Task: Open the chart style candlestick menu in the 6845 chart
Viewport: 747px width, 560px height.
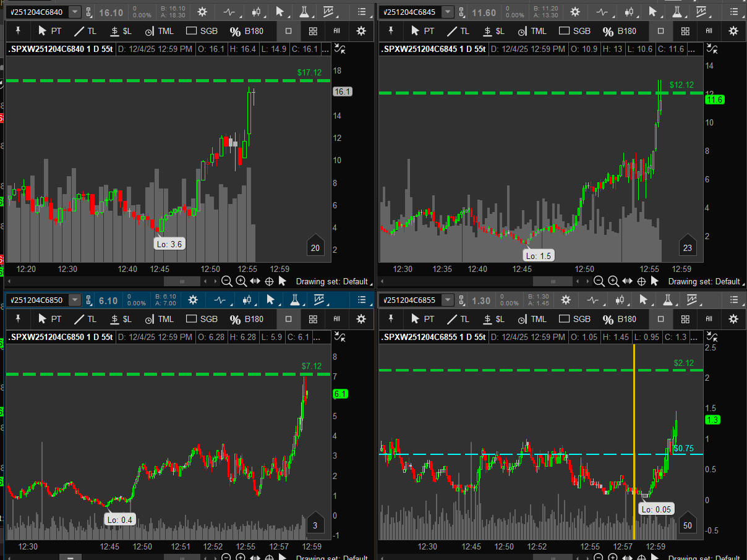Action: 630,12
